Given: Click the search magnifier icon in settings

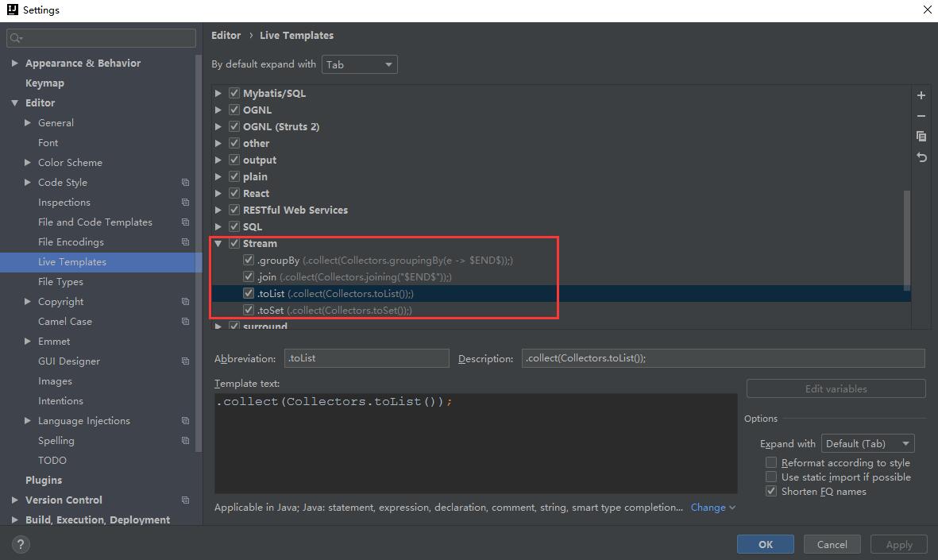Looking at the screenshot, I should tap(16, 37).
